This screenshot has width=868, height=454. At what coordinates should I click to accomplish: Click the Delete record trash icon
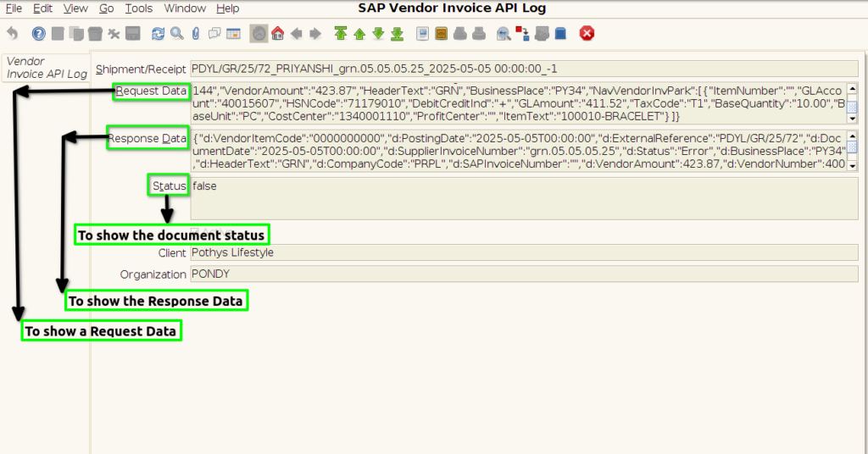[95, 34]
